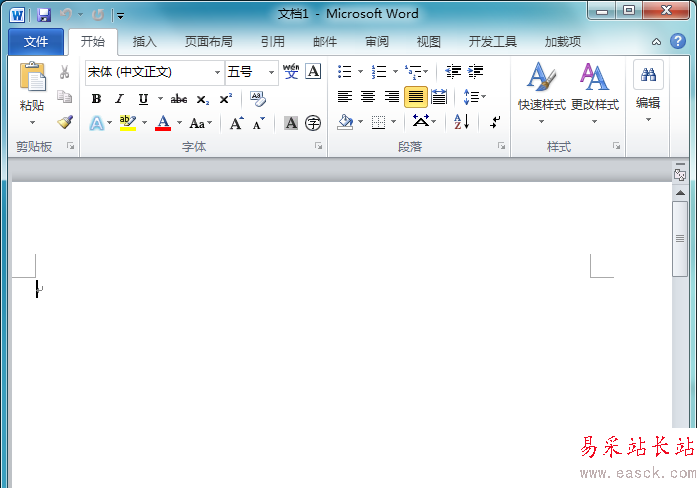Image resolution: width=697 pixels, height=488 pixels.
Task: Open borders dropdown
Action: click(x=393, y=121)
